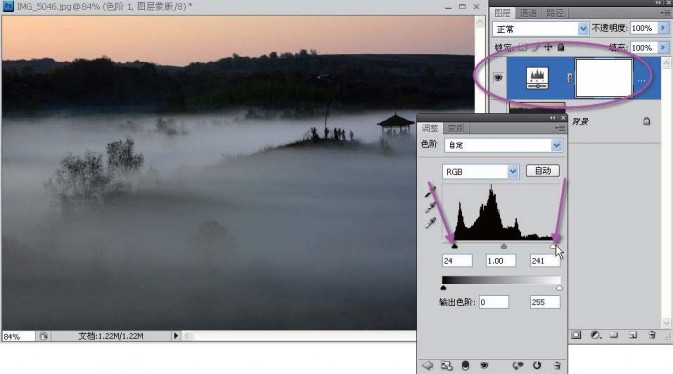Open the Layers panel flyout menu icon

point(666,13)
